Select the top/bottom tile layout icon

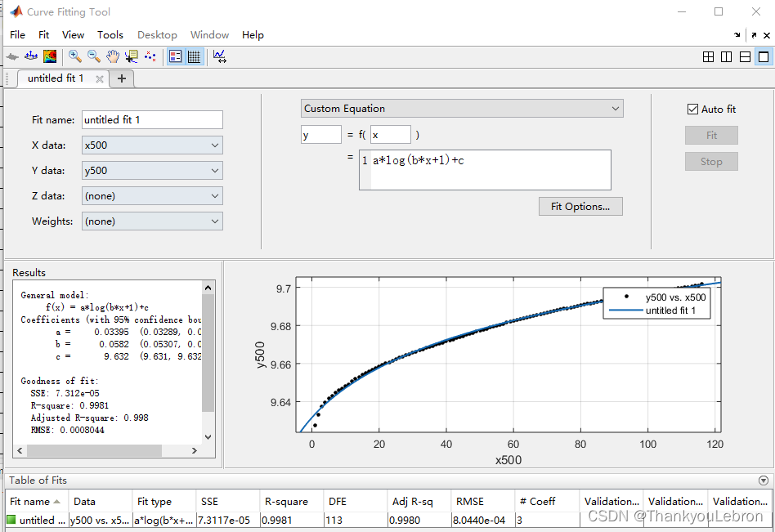pyautogui.click(x=745, y=57)
